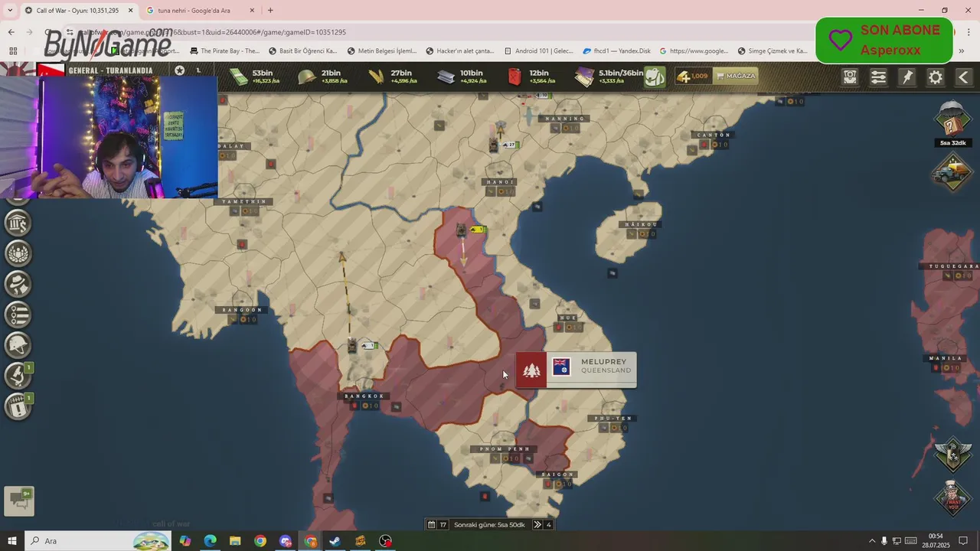Click the game speed 4x arrows
This screenshot has height=551, width=980.
(543, 525)
